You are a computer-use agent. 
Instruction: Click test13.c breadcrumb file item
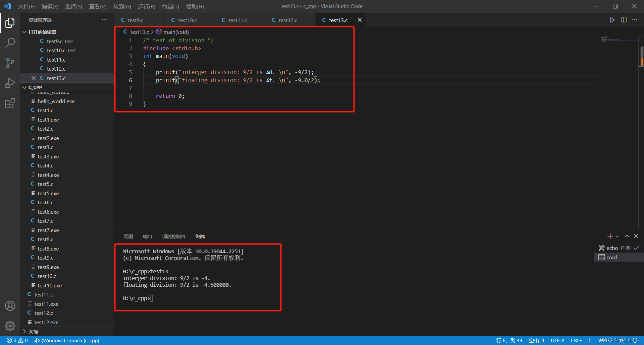click(136, 32)
